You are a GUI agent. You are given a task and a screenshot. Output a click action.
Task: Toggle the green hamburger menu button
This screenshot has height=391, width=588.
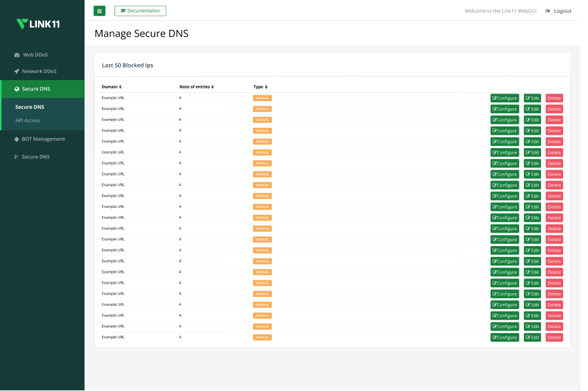[x=99, y=11]
